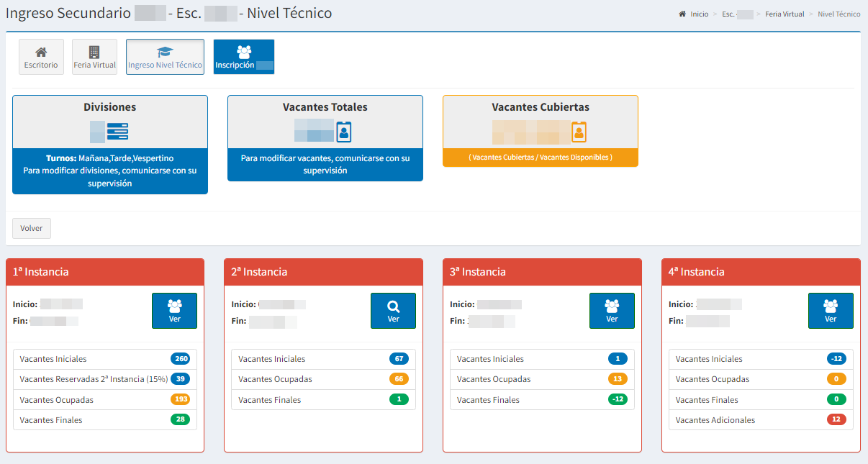Viewport: 868px width, 464px height.
Task: Click Vacantes Adicionales red 12 badge
Action: (836, 420)
